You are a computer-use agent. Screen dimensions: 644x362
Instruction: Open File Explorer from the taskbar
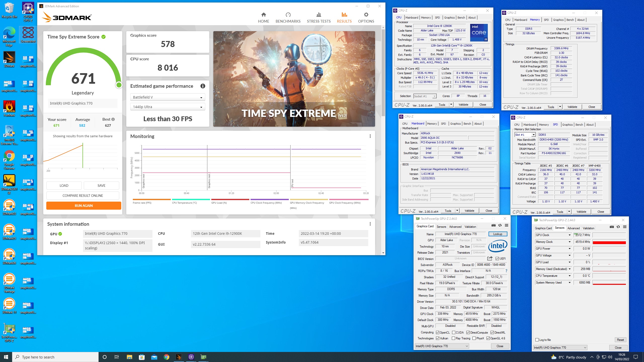129,357
